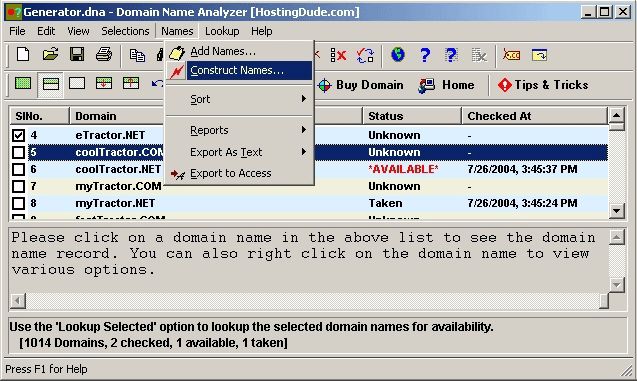637x381 pixels.
Task: Open the Lookup menu
Action: point(222,31)
